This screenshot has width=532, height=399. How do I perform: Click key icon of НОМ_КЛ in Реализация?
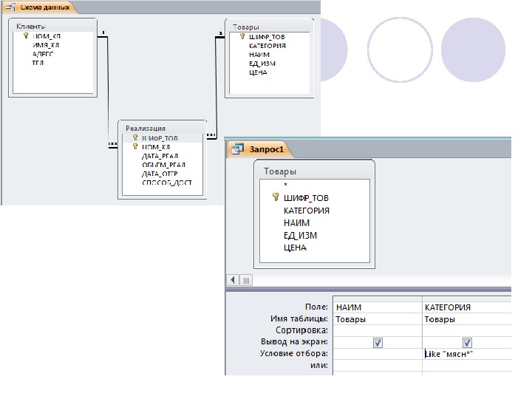(x=135, y=146)
